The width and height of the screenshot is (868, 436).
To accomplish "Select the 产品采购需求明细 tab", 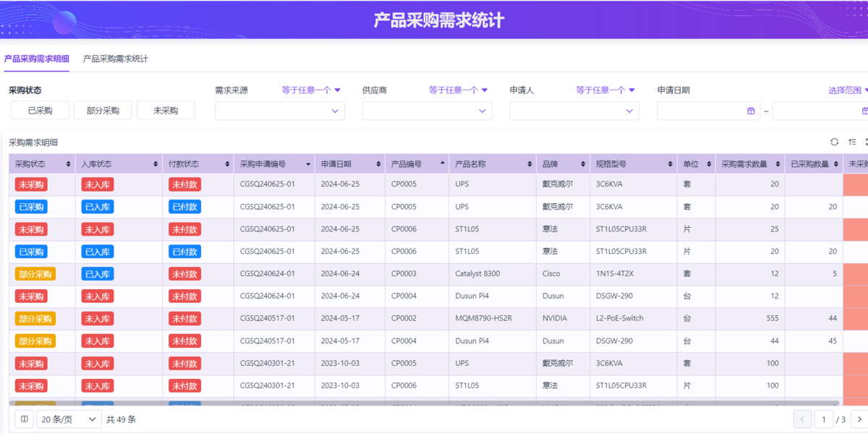I will tap(36, 59).
